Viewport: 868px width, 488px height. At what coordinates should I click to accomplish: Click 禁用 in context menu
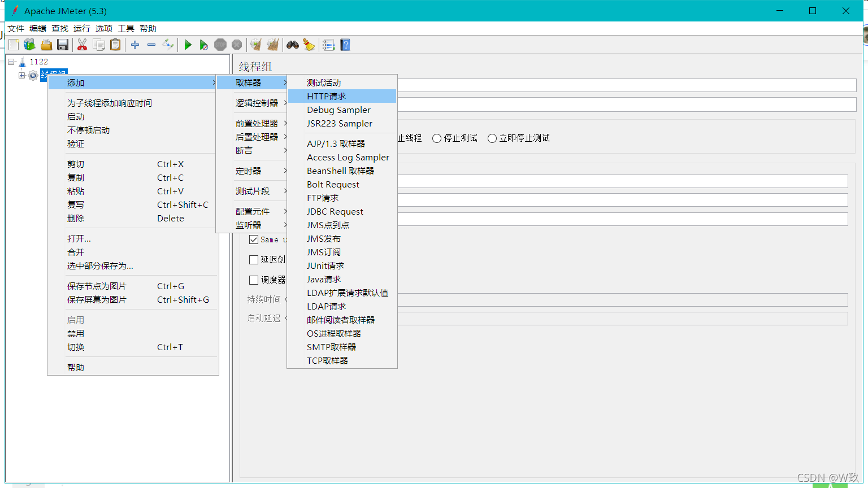click(133, 333)
